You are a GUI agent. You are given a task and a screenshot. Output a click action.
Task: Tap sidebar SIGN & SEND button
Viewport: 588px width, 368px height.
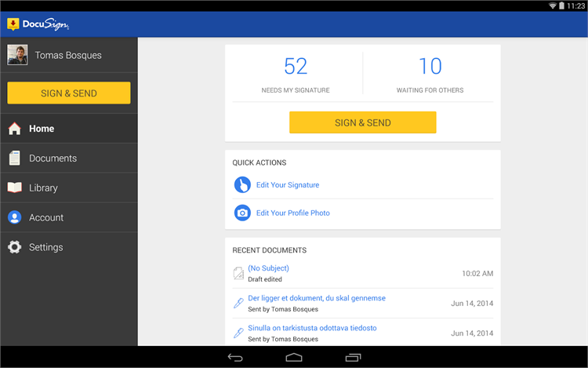pyautogui.click(x=69, y=93)
